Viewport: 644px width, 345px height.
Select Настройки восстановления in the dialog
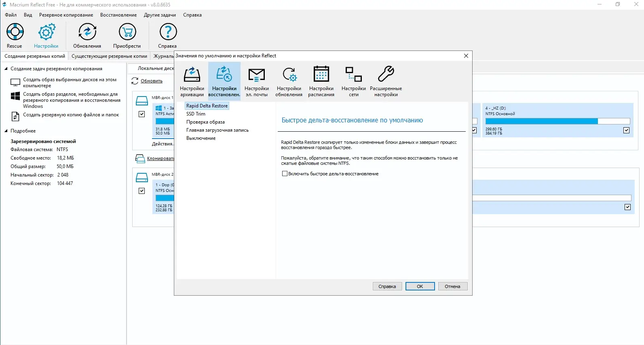[224, 81]
